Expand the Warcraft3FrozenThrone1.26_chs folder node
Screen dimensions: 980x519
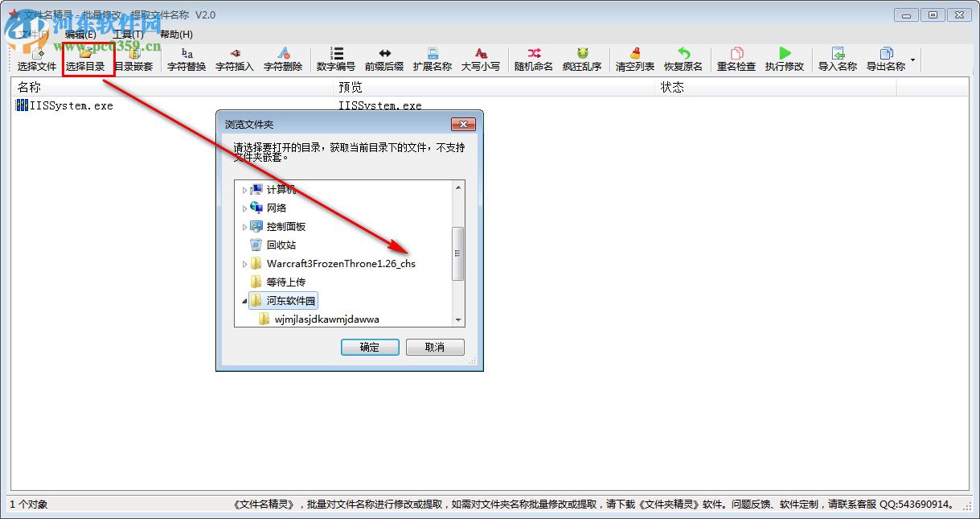pos(244,264)
